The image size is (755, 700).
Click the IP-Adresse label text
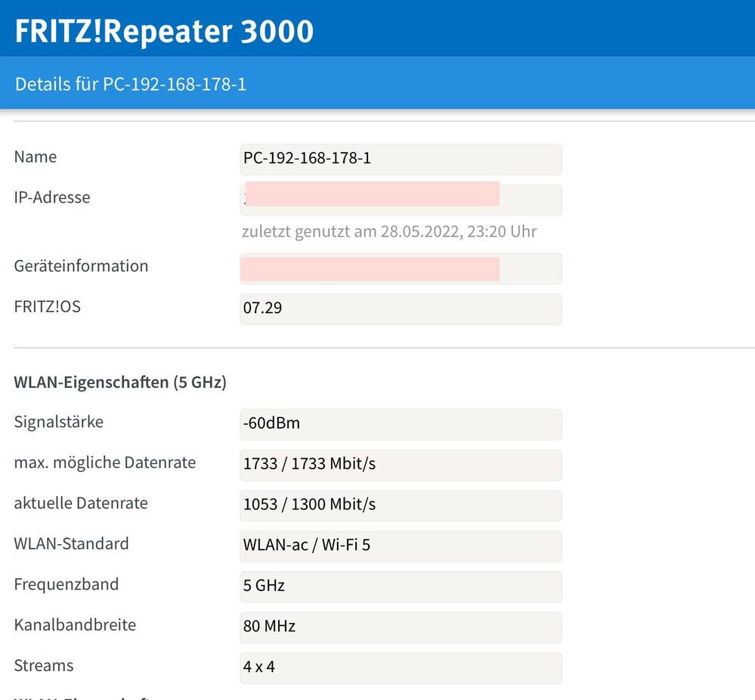pyautogui.click(x=52, y=198)
